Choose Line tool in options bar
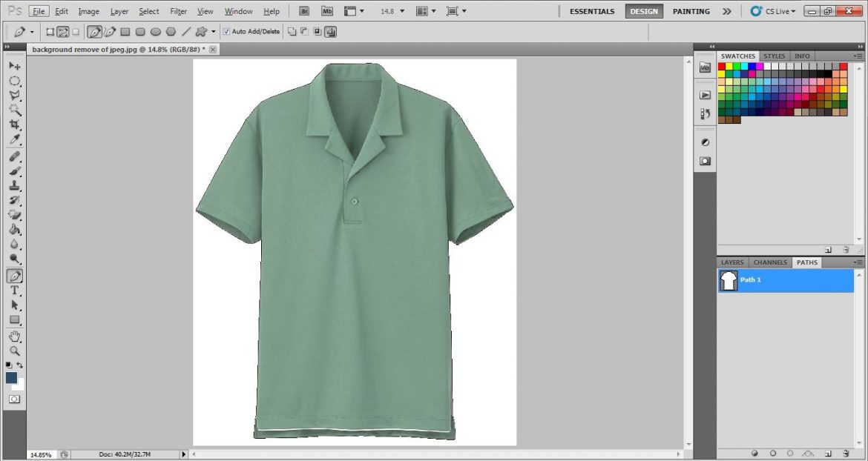Image resolution: width=868 pixels, height=461 pixels. [186, 32]
